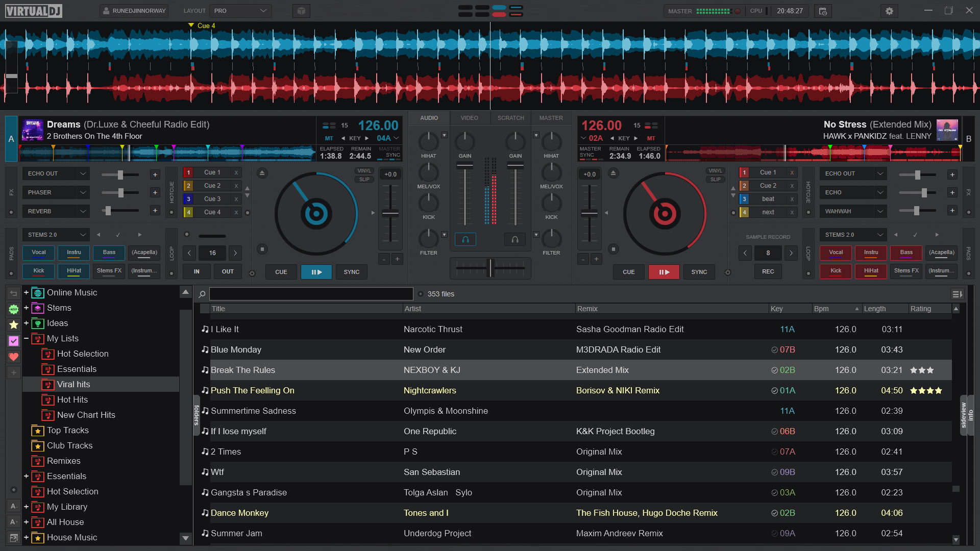Toggle VINYL mode on deck A
The image size is (980, 551).
(x=364, y=171)
